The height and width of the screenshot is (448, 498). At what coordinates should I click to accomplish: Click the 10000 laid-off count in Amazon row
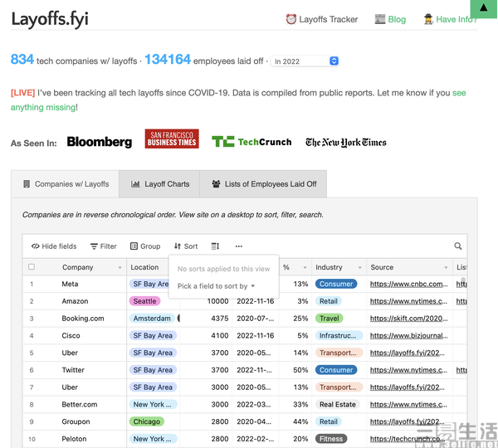217,301
